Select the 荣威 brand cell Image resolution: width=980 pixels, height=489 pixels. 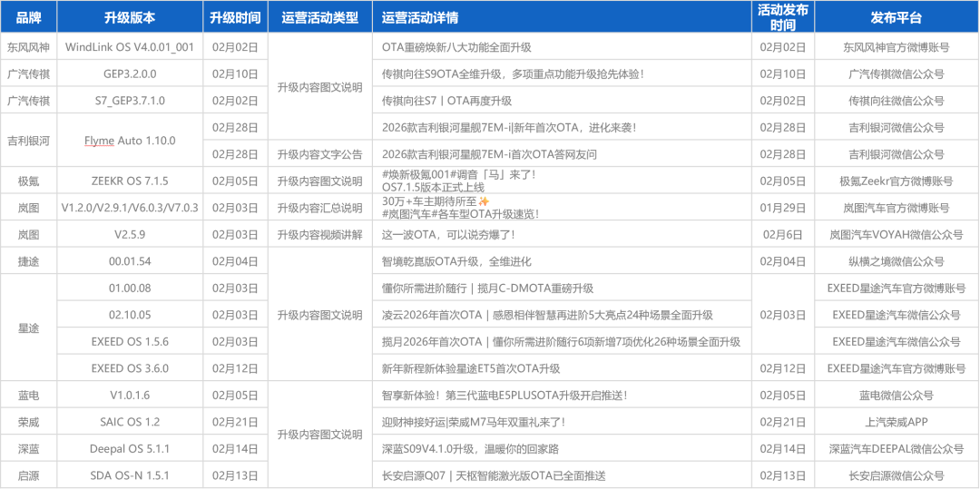click(28, 422)
